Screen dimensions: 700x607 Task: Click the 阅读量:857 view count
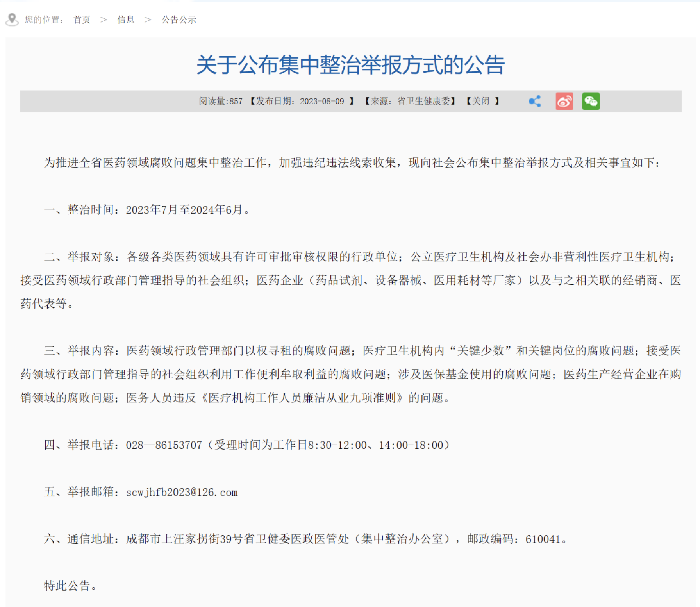221,102
